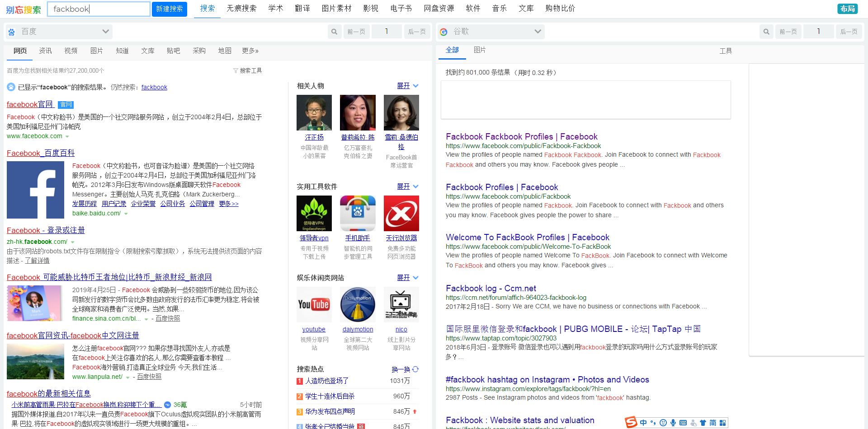The image size is (868, 429).
Task: Open dropdown arrow next to zh-hk.facebook.com
Action: 73,242
